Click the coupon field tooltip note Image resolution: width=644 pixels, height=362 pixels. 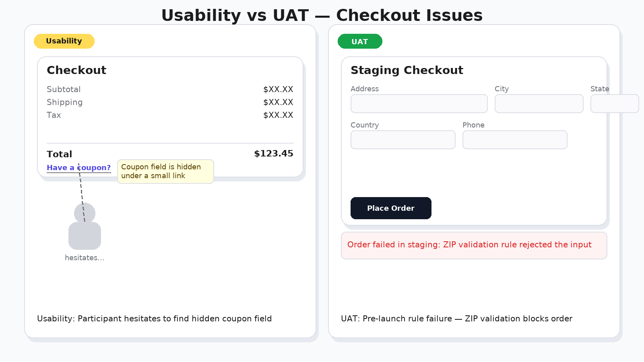[x=165, y=171]
